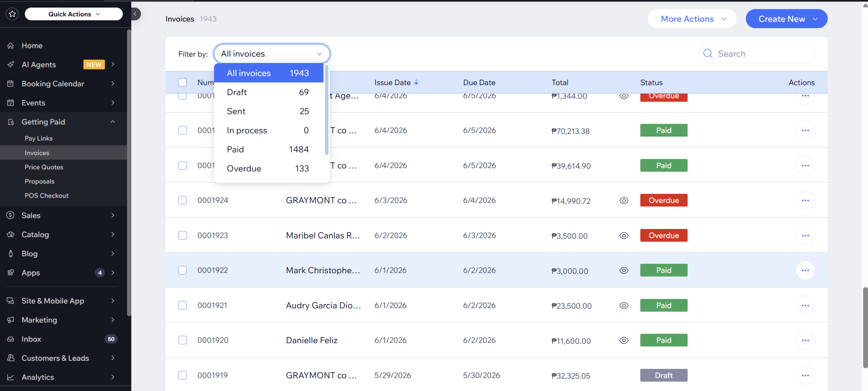The height and width of the screenshot is (391, 868).
Task: Open Inbox via its tray icon
Action: 11,339
